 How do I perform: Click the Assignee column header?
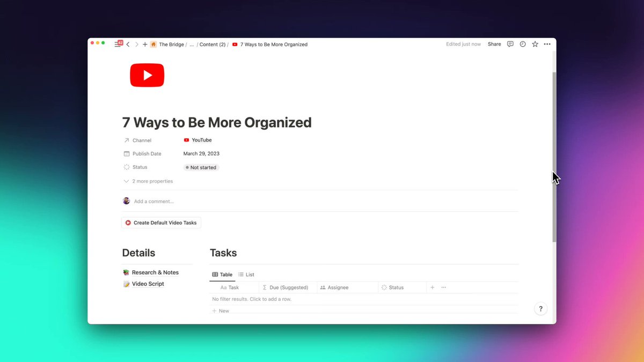tap(348, 287)
